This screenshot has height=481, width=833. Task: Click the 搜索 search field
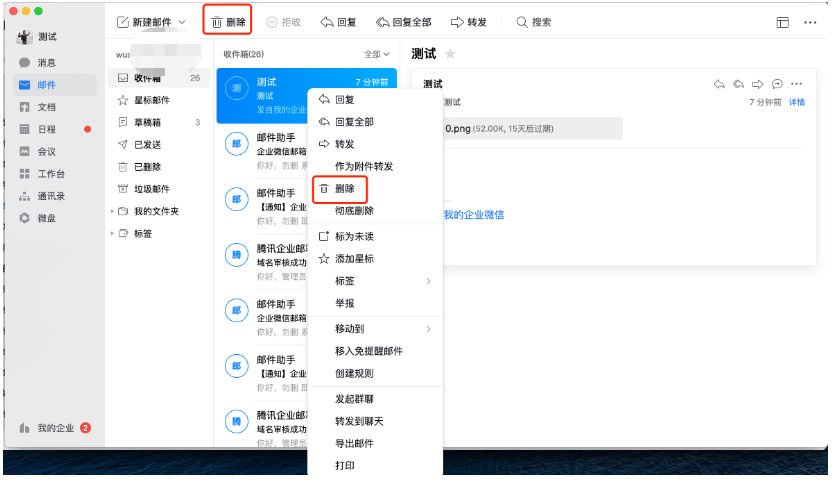533,22
